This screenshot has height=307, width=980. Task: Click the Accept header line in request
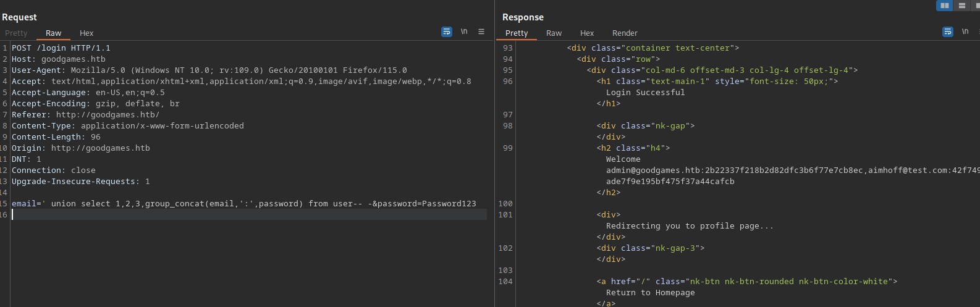point(242,82)
